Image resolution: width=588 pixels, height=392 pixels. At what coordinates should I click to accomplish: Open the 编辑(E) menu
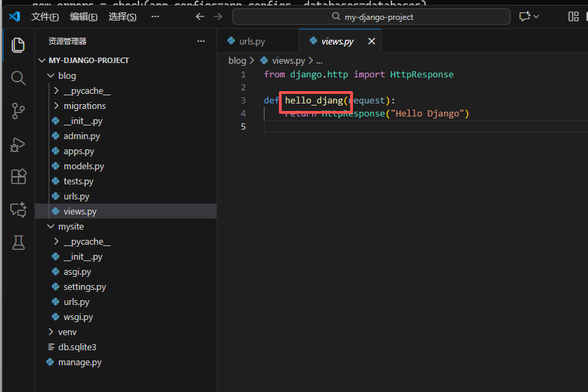pos(84,16)
